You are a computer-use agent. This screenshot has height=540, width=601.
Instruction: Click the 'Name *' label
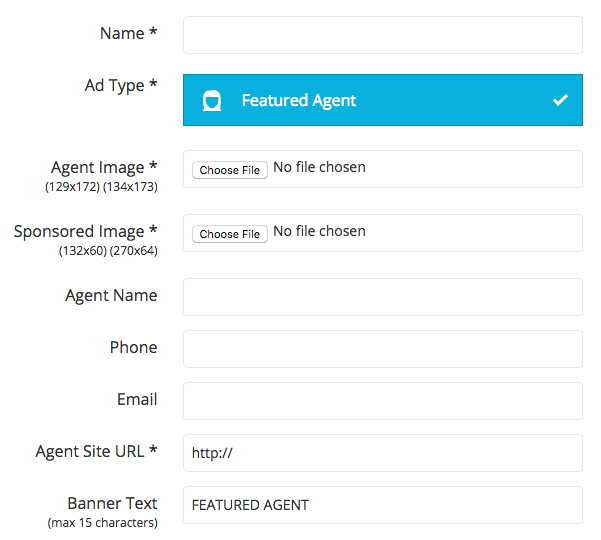129,33
